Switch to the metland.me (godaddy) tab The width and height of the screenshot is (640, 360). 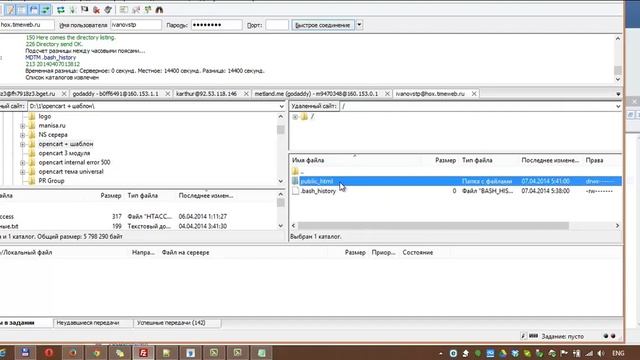point(316,94)
